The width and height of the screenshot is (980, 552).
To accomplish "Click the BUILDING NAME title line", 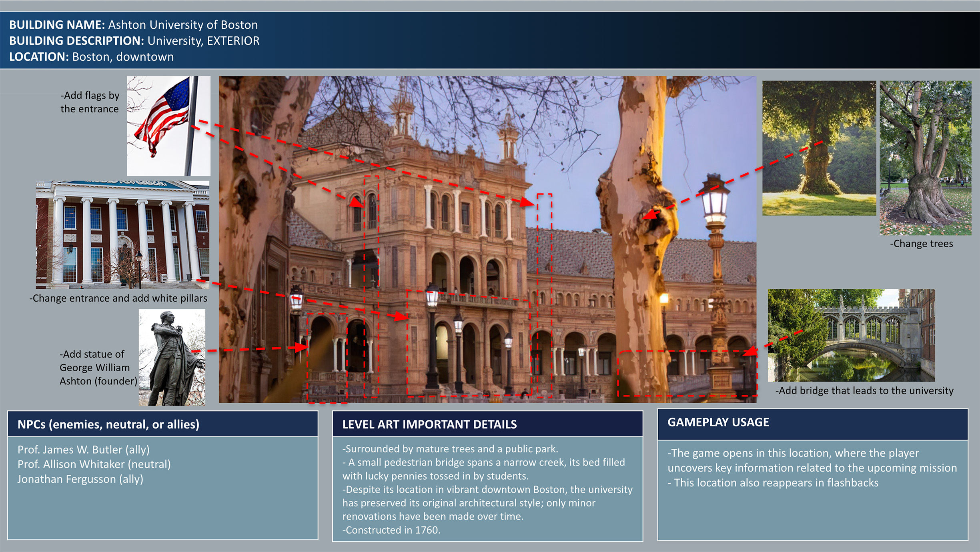I will [x=133, y=25].
